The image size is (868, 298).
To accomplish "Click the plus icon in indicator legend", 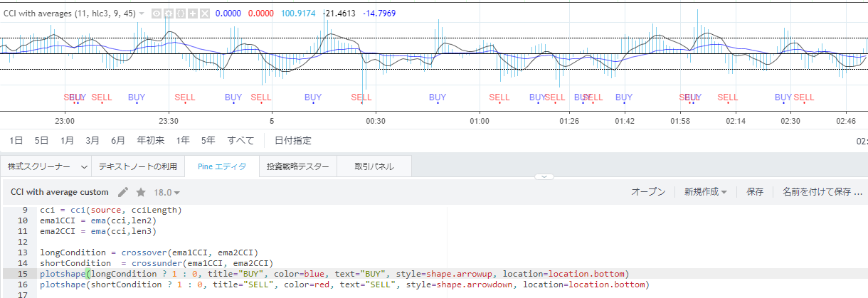I will tap(193, 14).
